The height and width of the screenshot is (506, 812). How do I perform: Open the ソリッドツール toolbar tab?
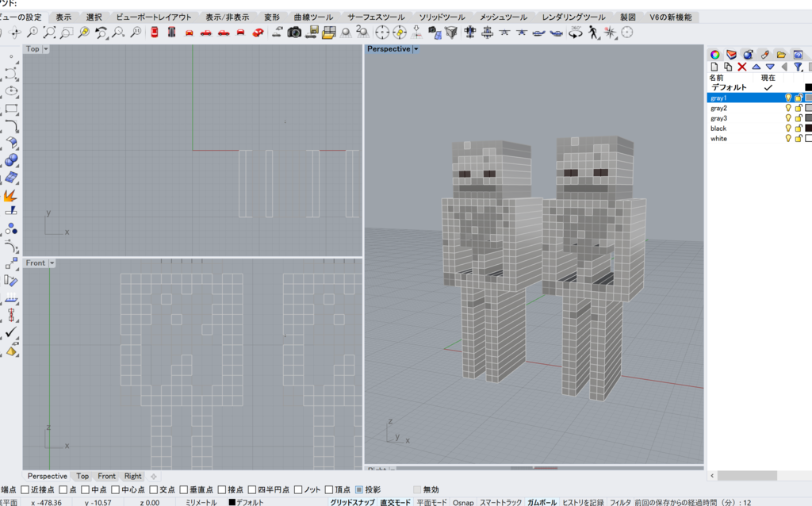point(442,17)
